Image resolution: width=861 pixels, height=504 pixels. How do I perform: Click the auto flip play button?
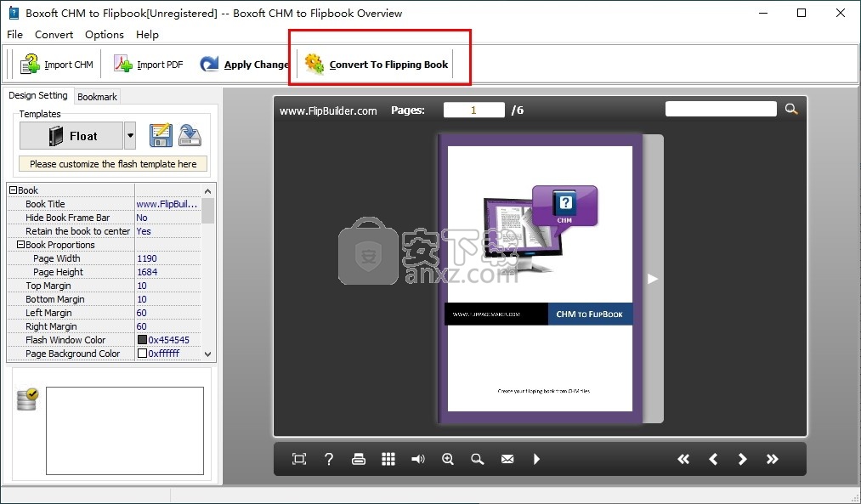536,459
